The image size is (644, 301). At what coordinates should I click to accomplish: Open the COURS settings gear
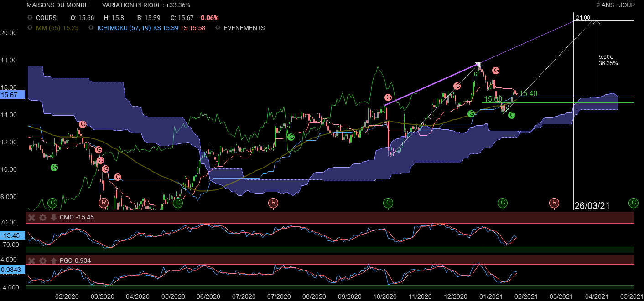coord(30,18)
